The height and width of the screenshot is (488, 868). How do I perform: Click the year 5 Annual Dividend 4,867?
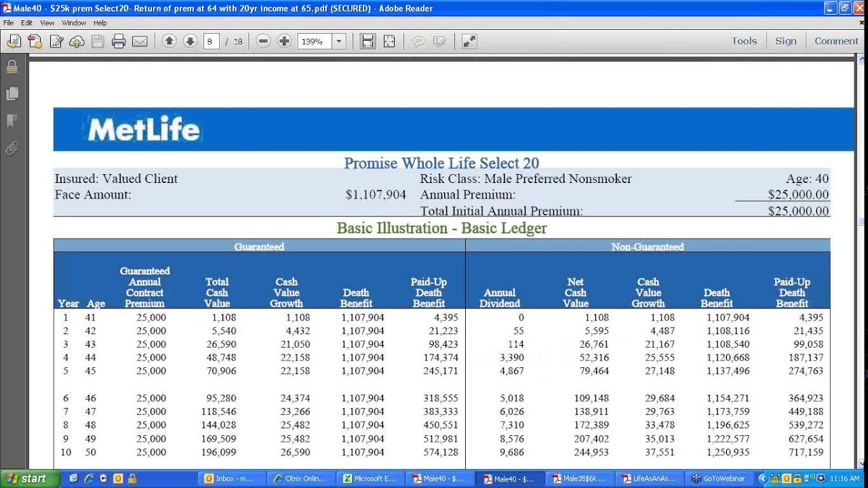tap(512, 371)
